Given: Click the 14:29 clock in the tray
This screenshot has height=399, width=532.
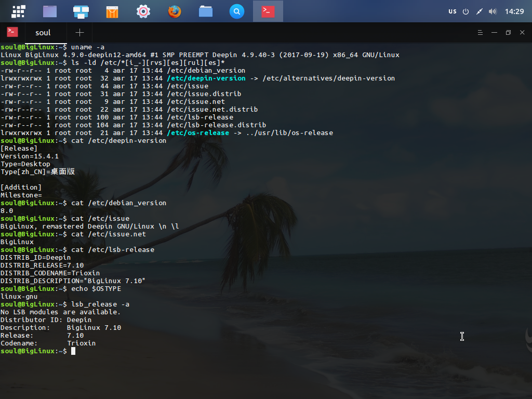Looking at the screenshot, I should (x=514, y=11).
